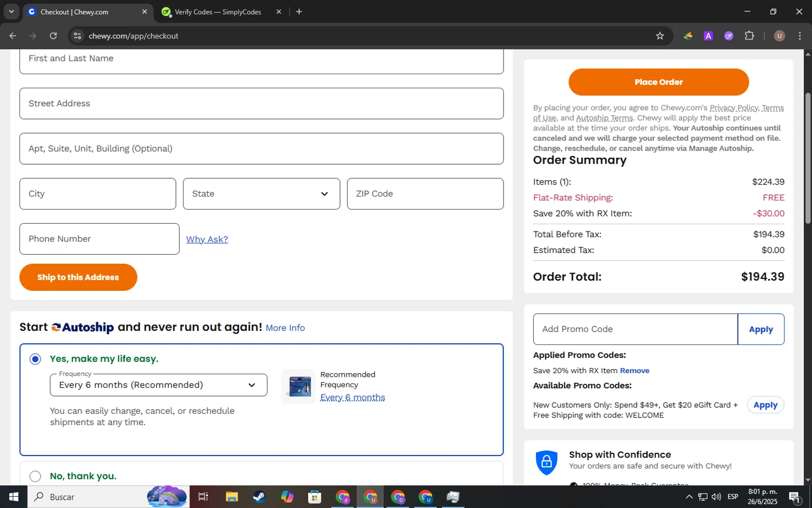Focus the Phone Number field
The image size is (812, 508).
tap(100, 239)
